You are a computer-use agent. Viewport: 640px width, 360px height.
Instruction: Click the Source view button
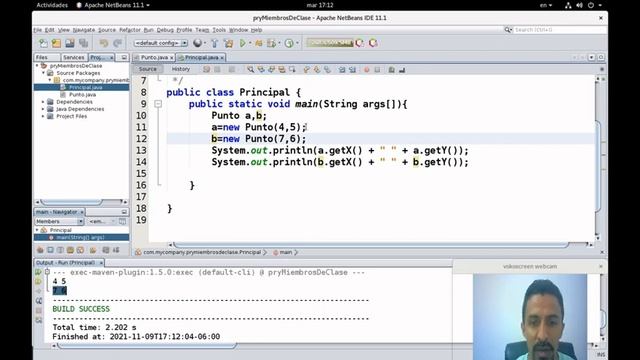tap(148, 69)
